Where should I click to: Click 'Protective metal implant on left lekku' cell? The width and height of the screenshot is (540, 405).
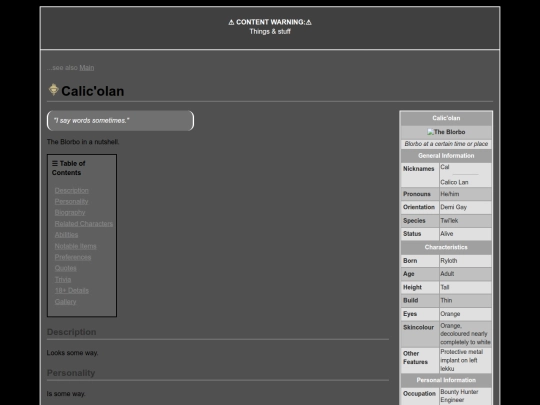coord(465,360)
